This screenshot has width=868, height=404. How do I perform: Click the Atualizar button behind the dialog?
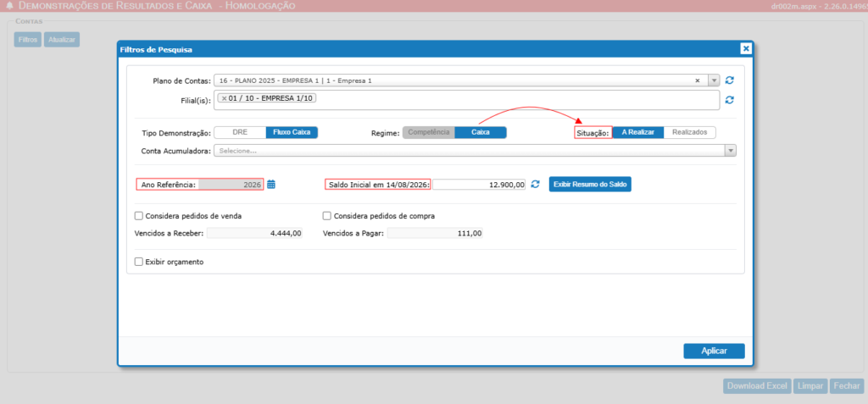[61, 40]
